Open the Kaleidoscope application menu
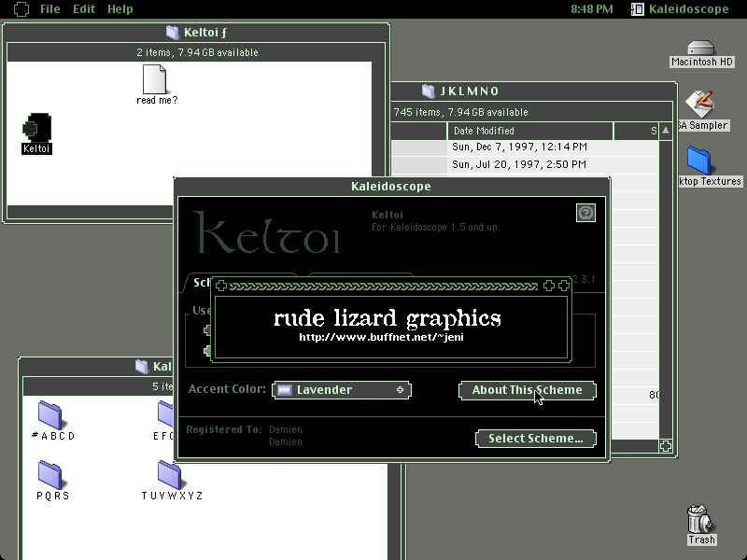This screenshot has height=560, width=747. click(x=681, y=9)
